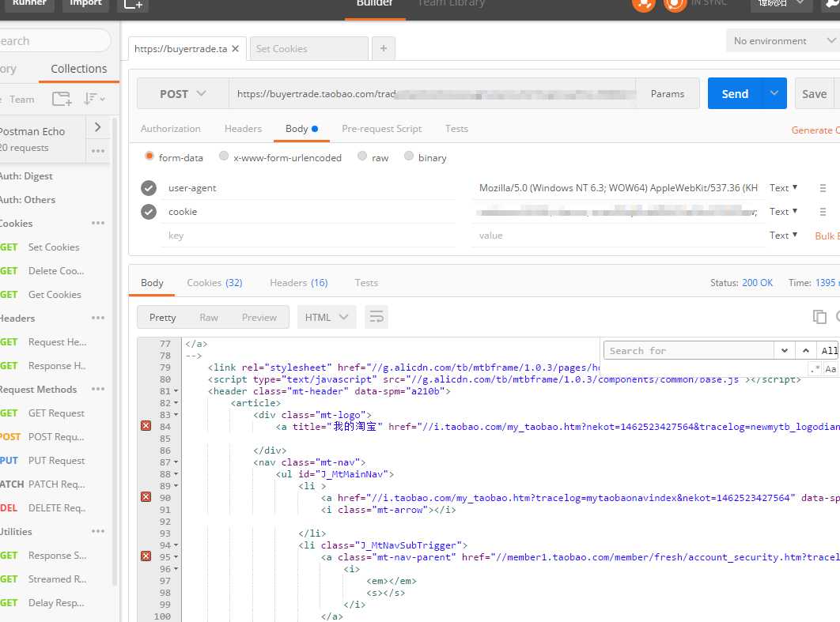Open the Set Cookies request tab
This screenshot has width=840, height=622.
pyautogui.click(x=308, y=49)
